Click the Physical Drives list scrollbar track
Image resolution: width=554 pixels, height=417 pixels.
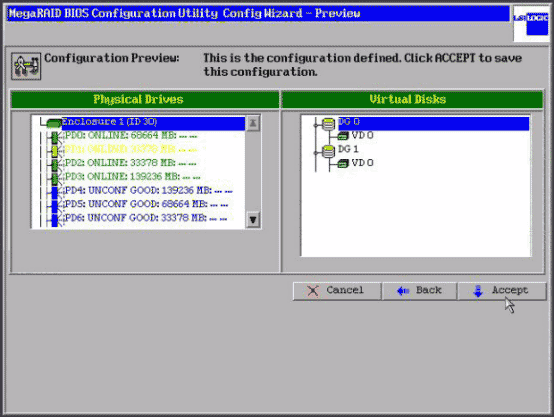(x=253, y=171)
